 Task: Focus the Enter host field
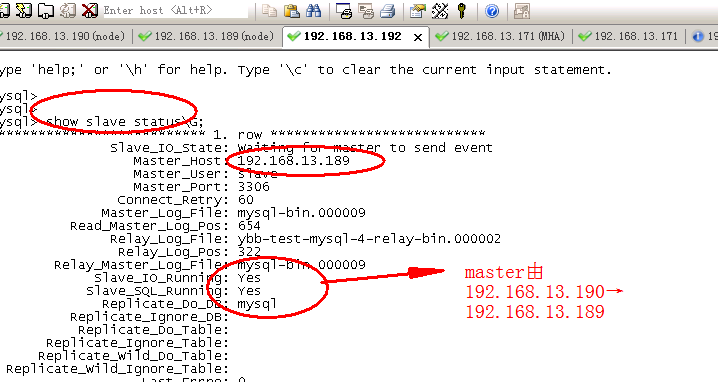click(x=175, y=10)
